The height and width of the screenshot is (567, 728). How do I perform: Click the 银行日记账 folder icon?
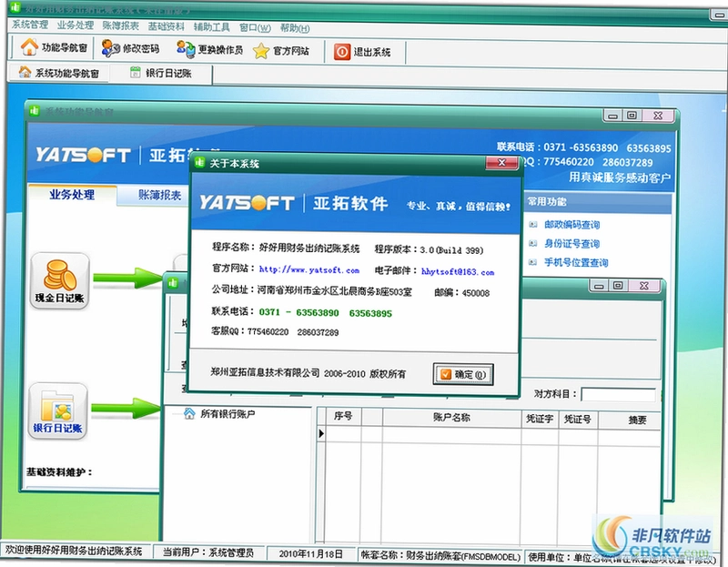tap(58, 405)
